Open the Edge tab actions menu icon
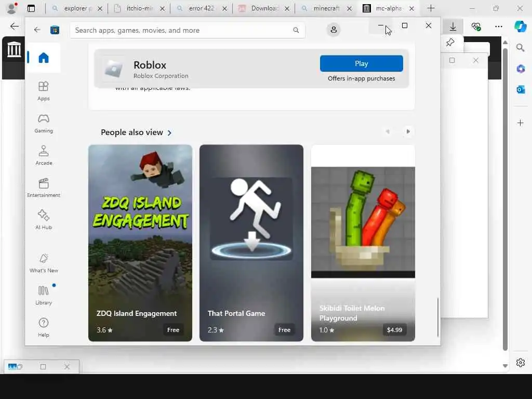The height and width of the screenshot is (399, 532). point(31,8)
